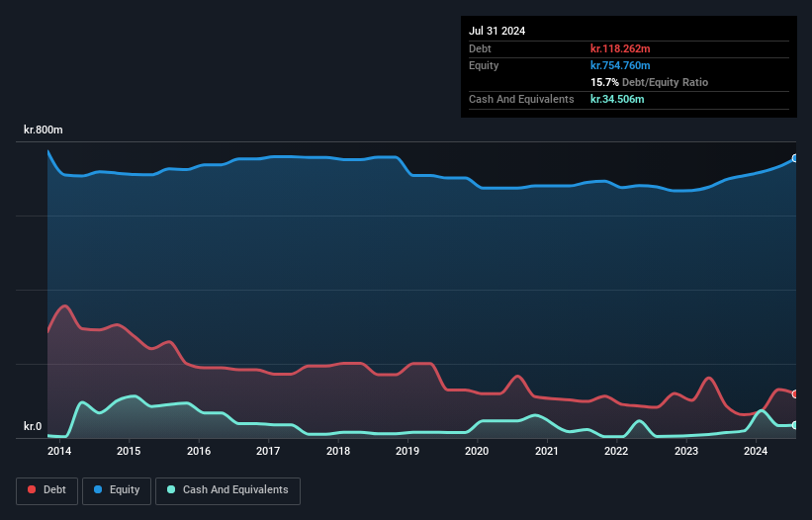Click the kr.34.506m cash value
This screenshot has height=520, width=812.
click(x=617, y=99)
